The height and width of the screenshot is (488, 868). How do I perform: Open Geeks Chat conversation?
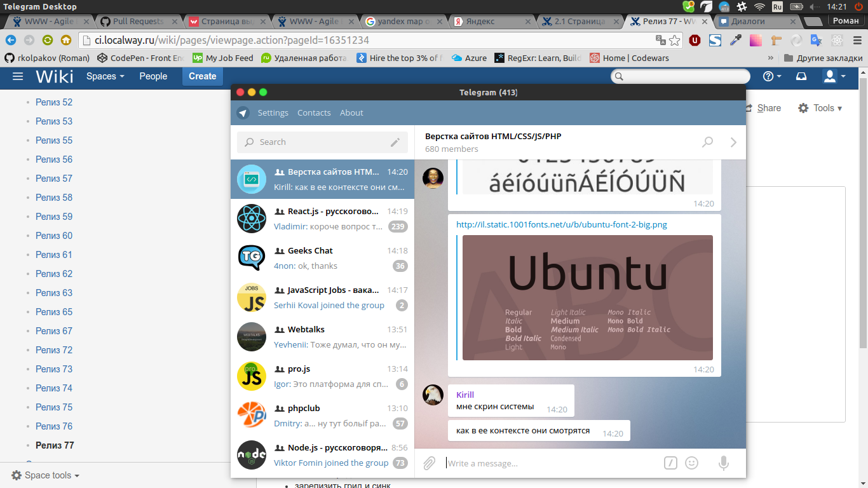pyautogui.click(x=322, y=258)
